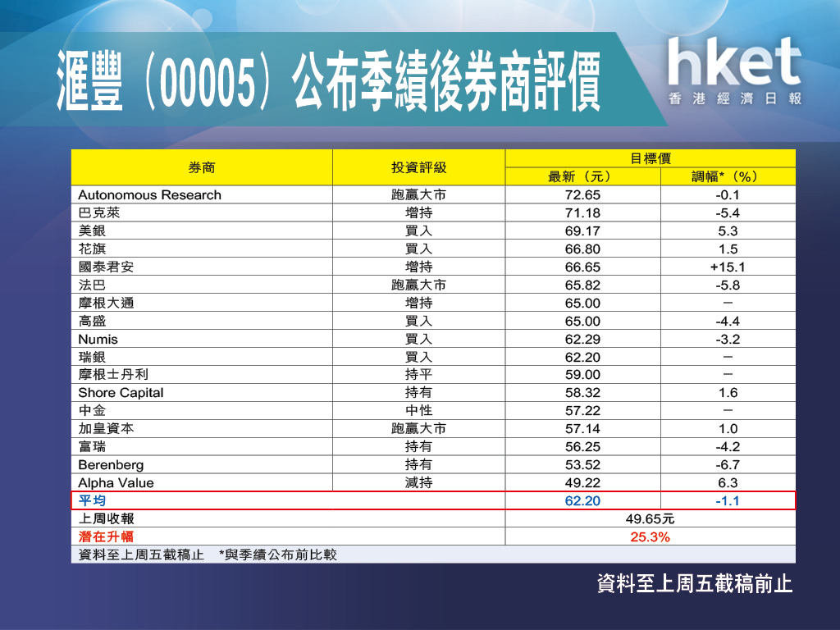Click the 58.32 target price
This screenshot has height=630, width=840.
click(x=582, y=393)
